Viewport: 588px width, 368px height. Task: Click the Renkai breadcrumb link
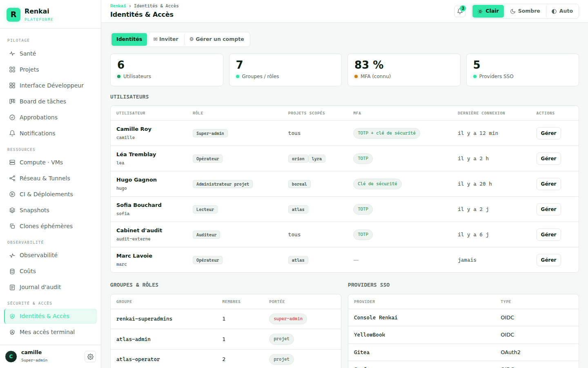pos(118,6)
